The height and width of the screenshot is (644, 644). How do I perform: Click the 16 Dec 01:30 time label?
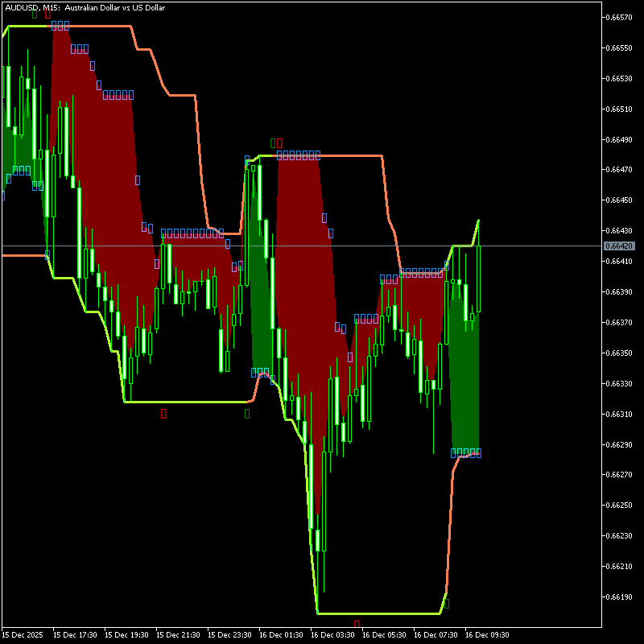280,635
